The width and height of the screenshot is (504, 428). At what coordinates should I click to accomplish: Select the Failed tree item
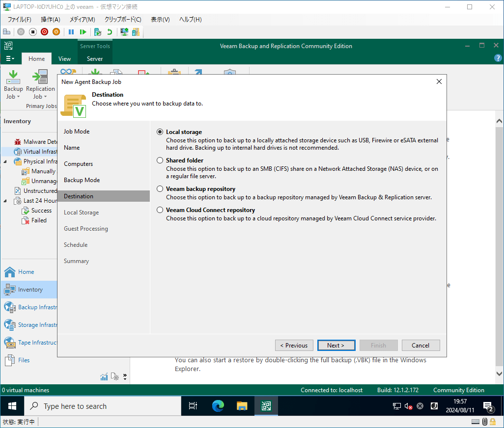(x=34, y=220)
